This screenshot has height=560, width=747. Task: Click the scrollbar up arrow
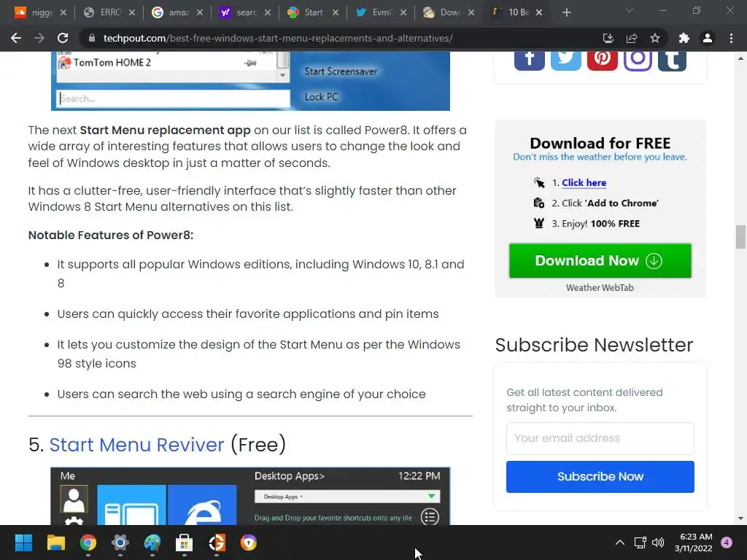click(740, 58)
